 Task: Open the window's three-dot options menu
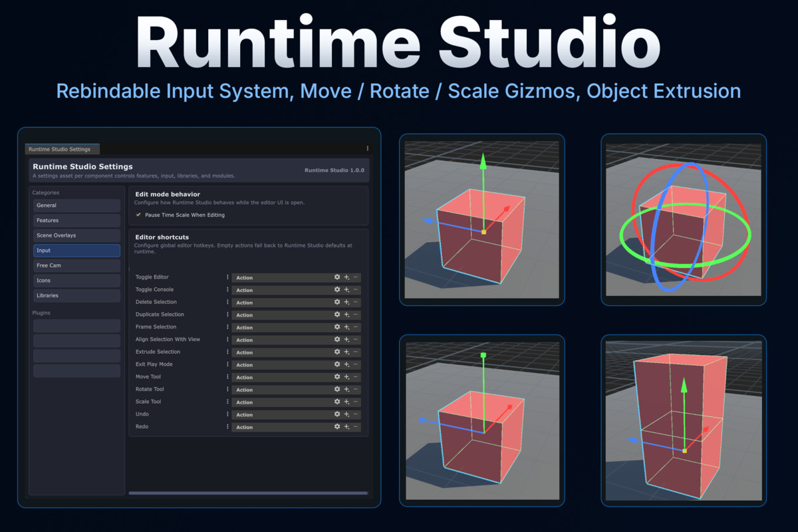tap(368, 148)
